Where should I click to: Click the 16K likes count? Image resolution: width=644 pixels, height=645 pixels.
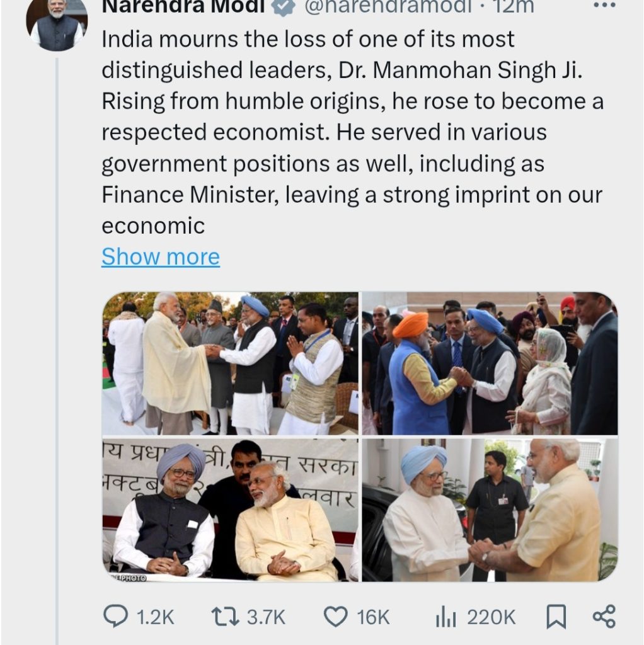tap(373, 617)
